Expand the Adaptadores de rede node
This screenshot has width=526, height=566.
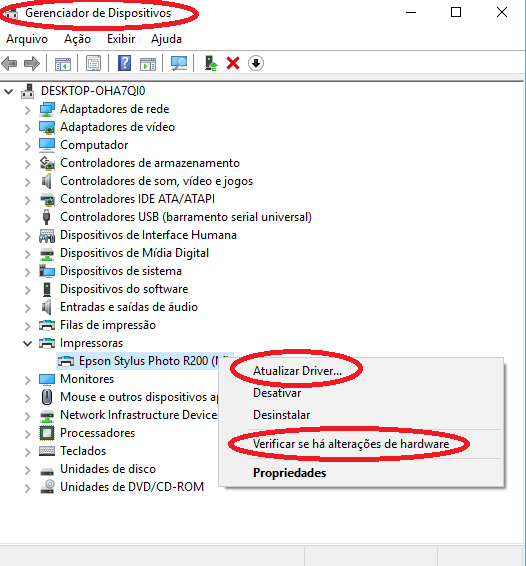click(x=27, y=110)
